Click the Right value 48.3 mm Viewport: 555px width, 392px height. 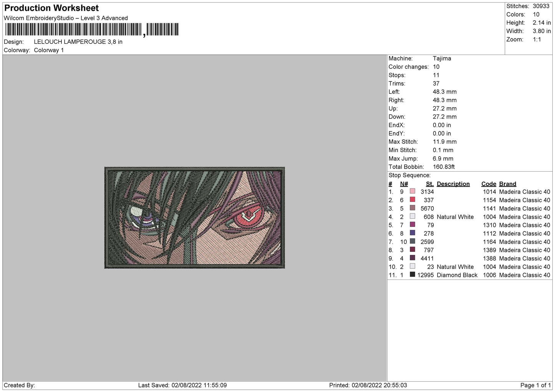pos(445,100)
